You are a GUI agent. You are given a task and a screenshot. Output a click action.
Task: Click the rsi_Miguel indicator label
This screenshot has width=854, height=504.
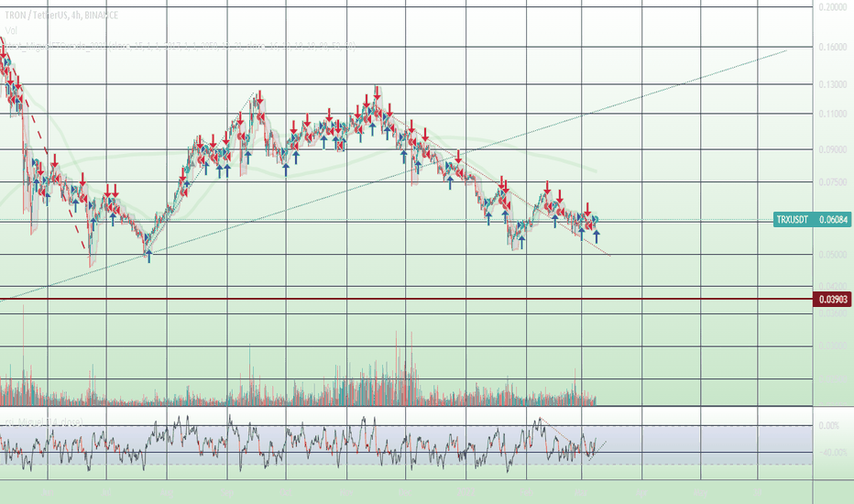click(44, 422)
